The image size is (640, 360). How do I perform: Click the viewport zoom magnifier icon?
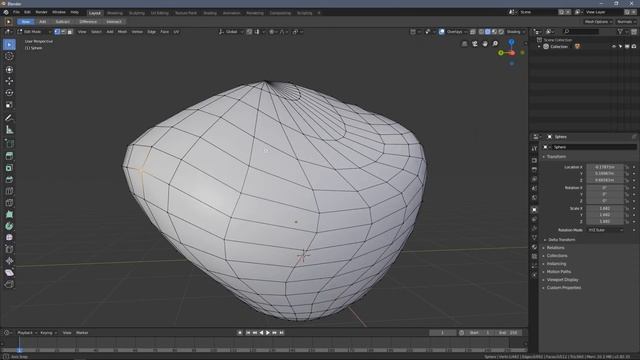[x=495, y=44]
